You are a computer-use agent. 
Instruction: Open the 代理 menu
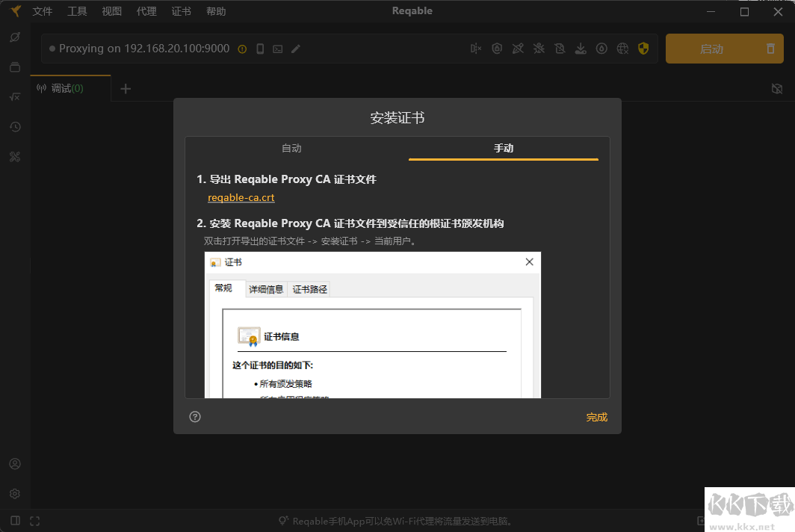pyautogui.click(x=146, y=11)
